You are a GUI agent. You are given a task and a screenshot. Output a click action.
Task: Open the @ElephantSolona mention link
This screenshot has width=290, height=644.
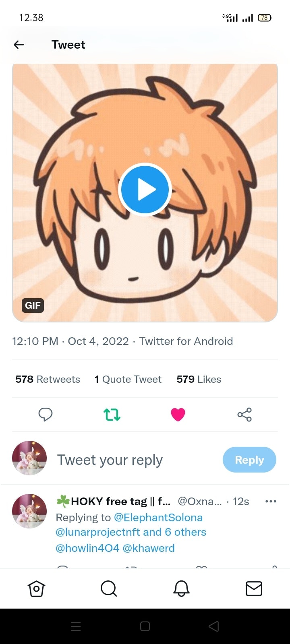click(158, 517)
